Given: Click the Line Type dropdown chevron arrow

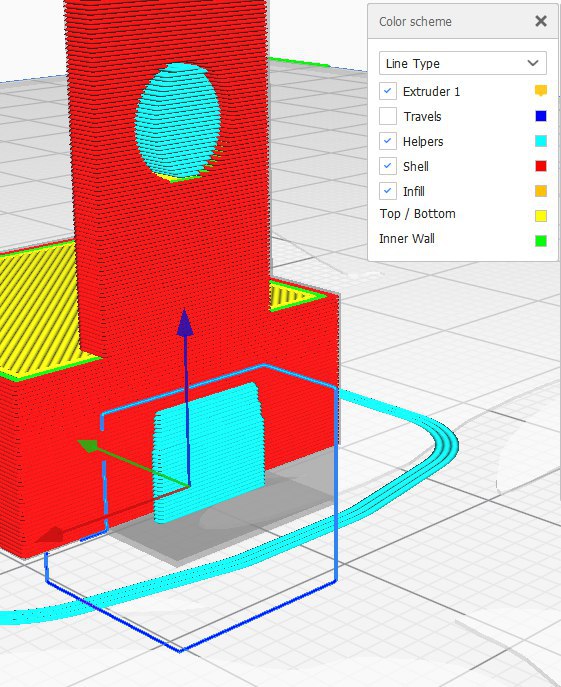Looking at the screenshot, I should point(533,63).
